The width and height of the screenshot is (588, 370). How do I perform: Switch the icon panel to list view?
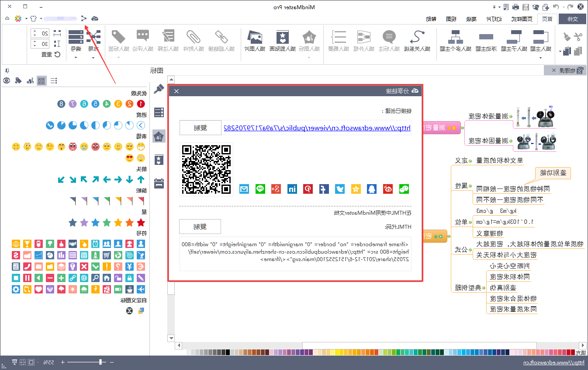(x=53, y=80)
